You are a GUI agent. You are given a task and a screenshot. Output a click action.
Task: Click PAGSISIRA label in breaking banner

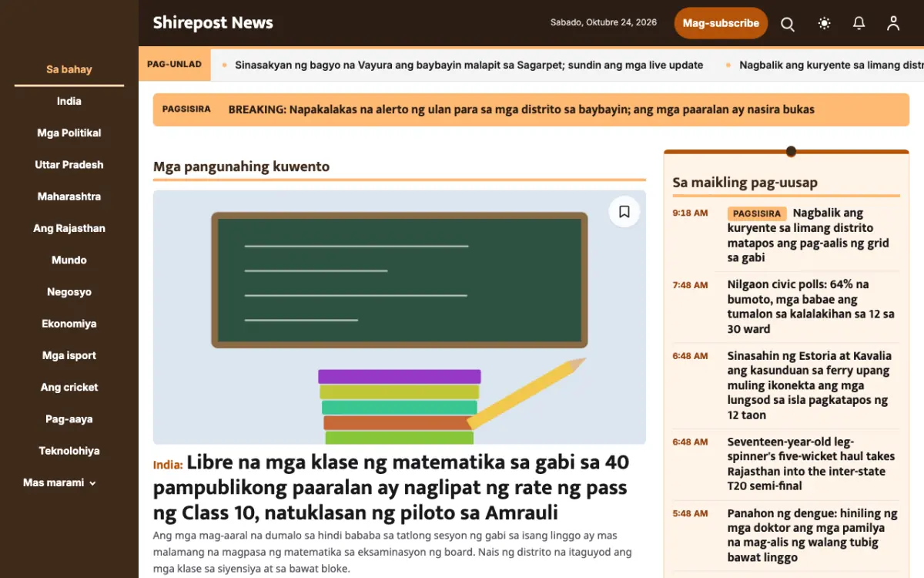(x=186, y=109)
